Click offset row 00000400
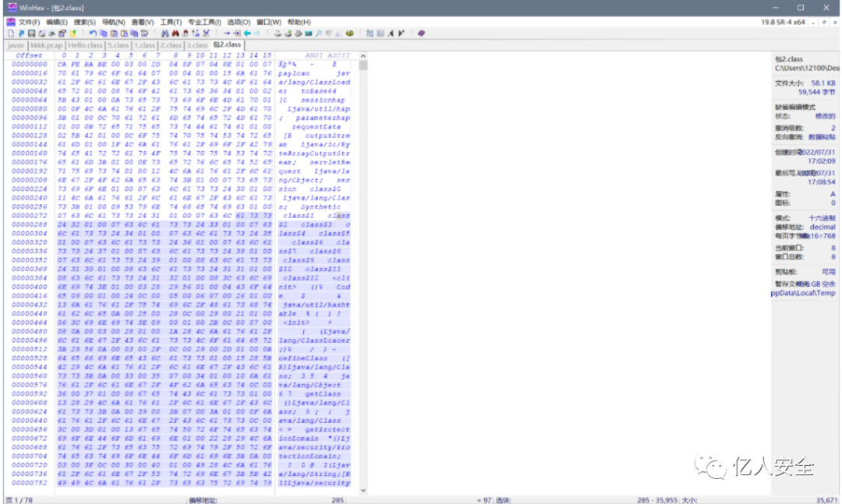Viewport: 842px width, 504px height. (x=30, y=287)
